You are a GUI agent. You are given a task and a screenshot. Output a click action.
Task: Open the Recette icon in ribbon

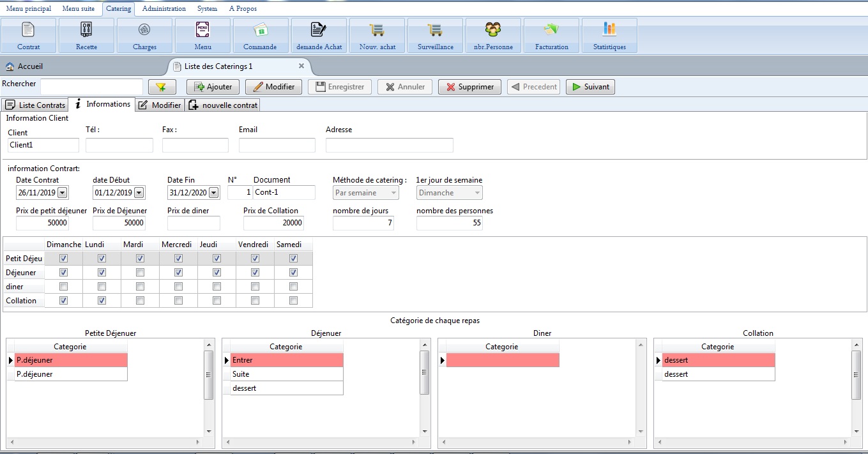pyautogui.click(x=86, y=30)
